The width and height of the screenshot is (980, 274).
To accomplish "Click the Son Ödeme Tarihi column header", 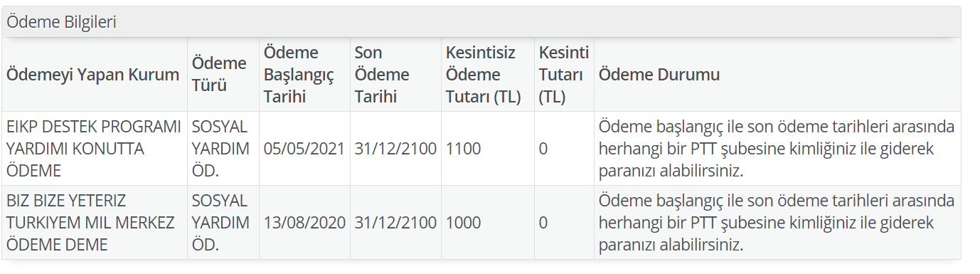I will point(383,75).
